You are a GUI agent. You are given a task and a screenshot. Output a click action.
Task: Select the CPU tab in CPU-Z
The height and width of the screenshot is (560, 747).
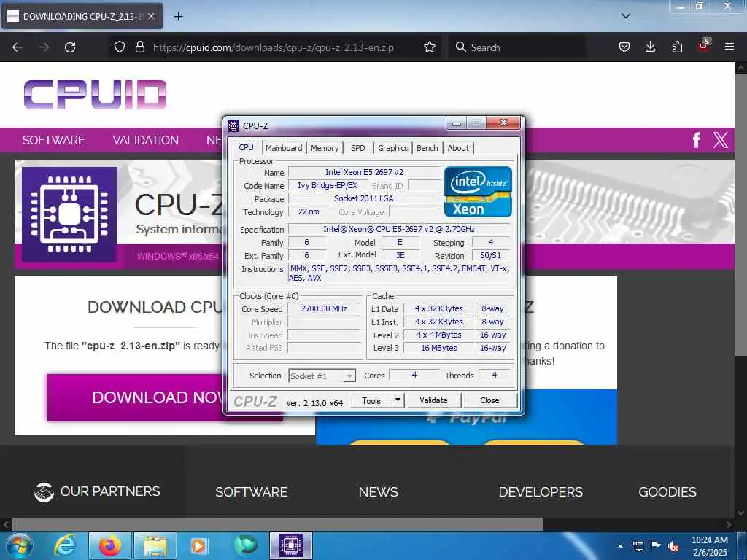pyautogui.click(x=247, y=147)
